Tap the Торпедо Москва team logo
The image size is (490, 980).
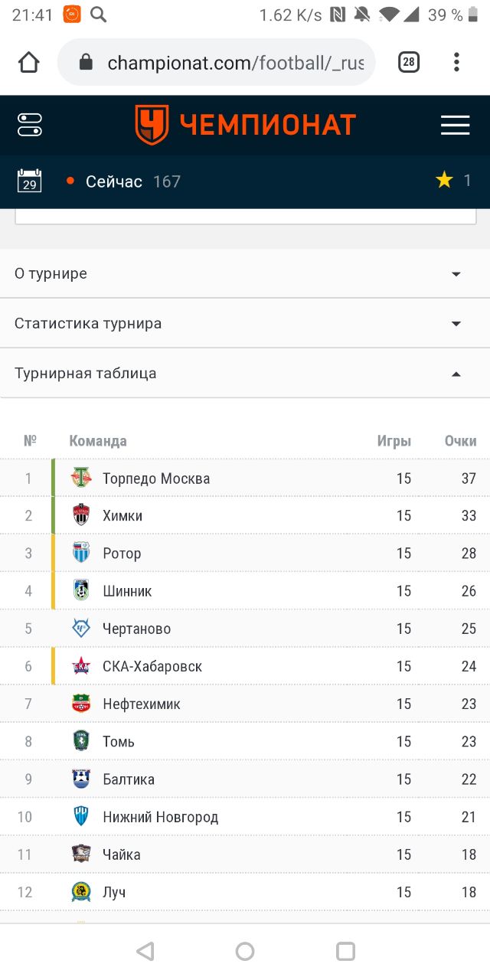(81, 478)
